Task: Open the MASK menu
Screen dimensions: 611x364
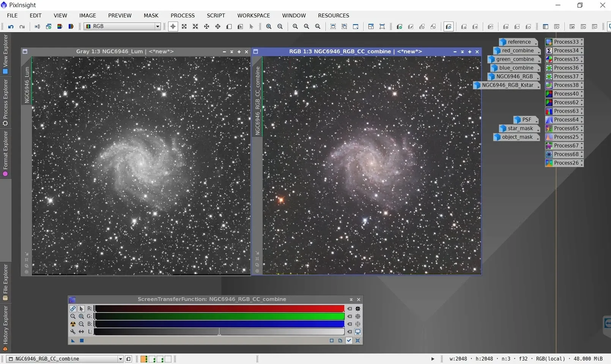Action: (151, 16)
